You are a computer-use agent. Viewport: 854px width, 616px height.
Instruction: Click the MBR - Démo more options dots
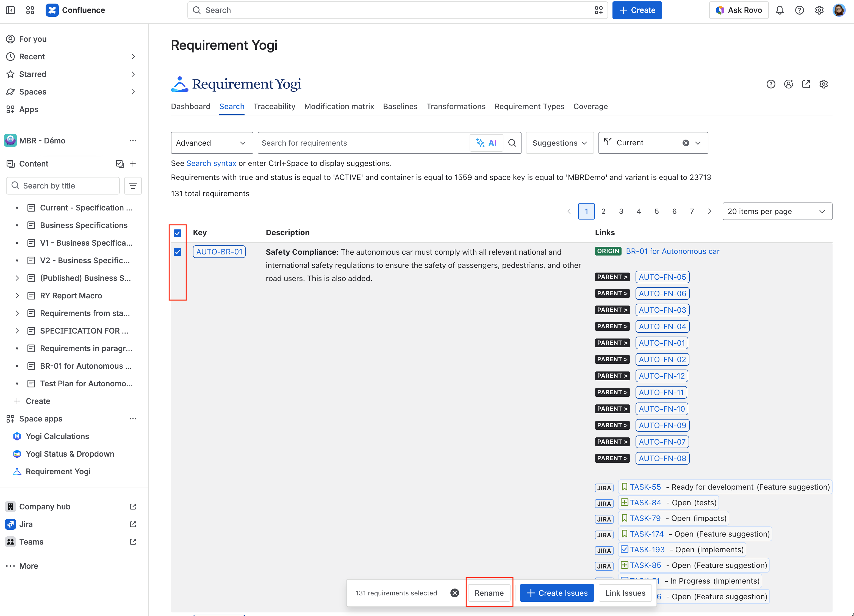pos(133,140)
